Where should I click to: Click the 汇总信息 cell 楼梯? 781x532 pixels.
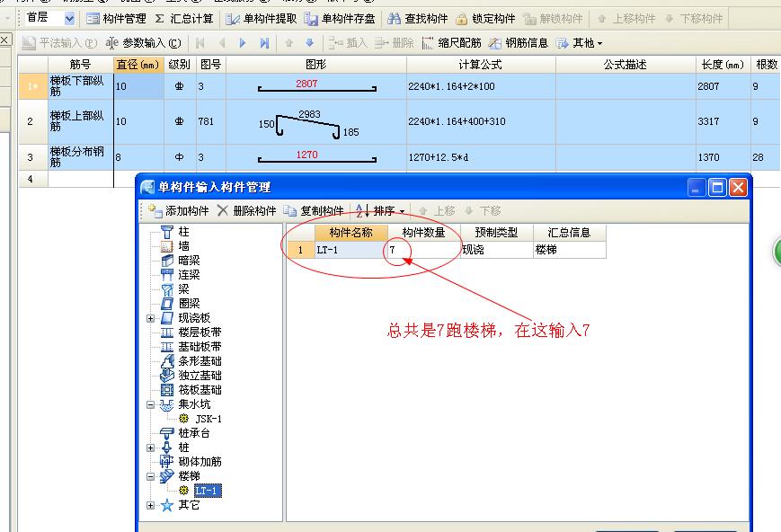point(569,250)
